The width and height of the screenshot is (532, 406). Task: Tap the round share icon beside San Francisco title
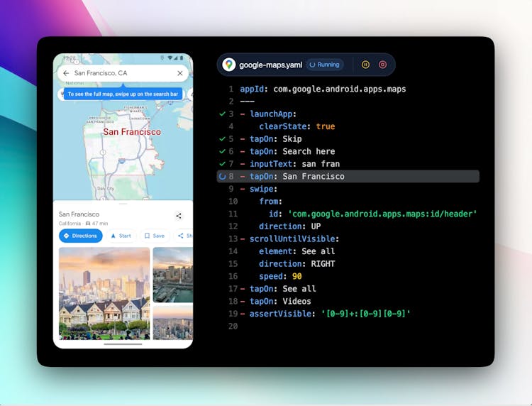click(x=179, y=216)
